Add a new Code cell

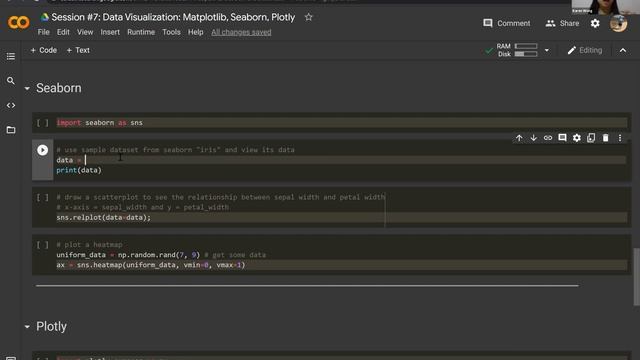pyautogui.click(x=44, y=50)
